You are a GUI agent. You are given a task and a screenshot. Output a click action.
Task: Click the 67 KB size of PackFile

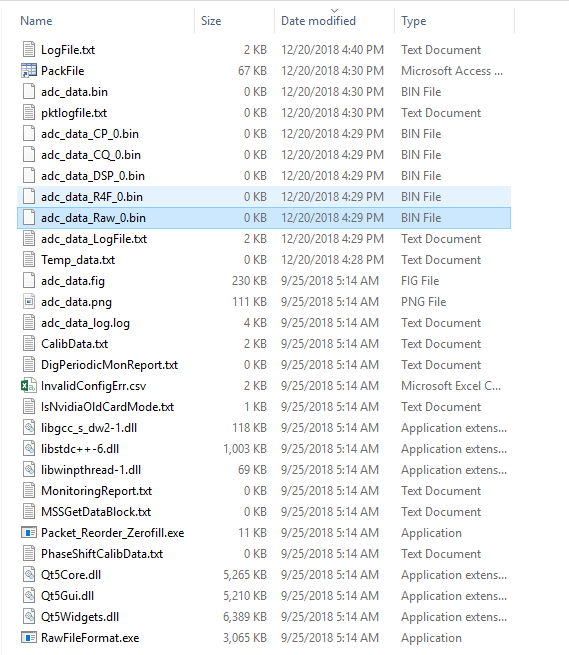click(252, 71)
